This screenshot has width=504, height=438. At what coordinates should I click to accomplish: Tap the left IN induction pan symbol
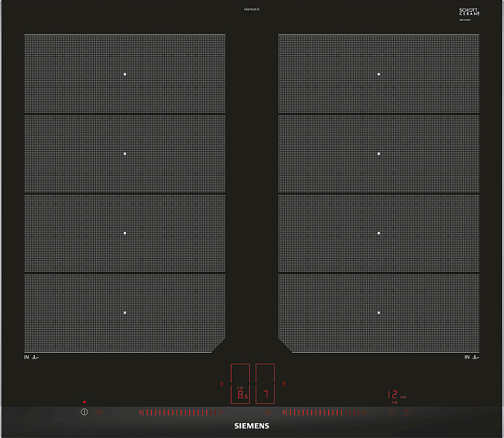coord(34,357)
